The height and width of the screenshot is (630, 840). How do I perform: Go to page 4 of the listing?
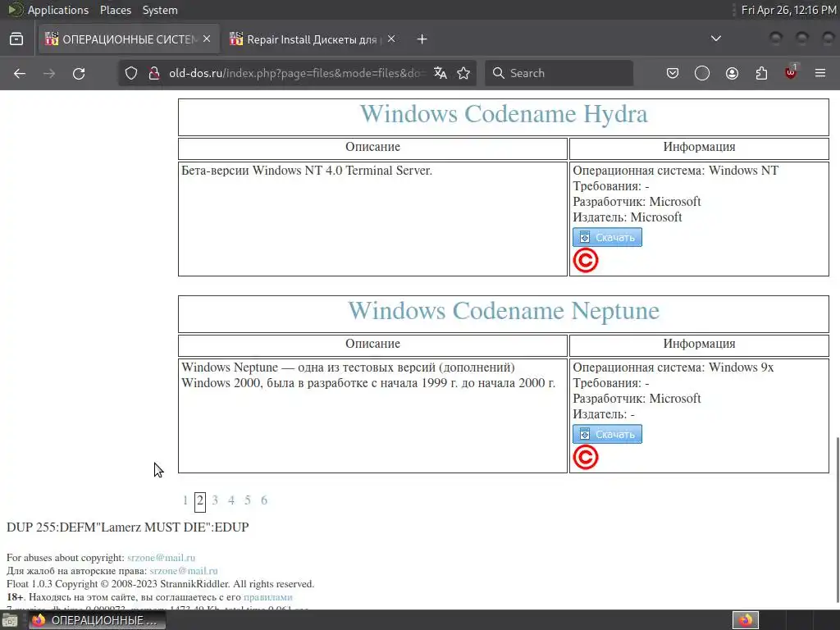(x=231, y=500)
